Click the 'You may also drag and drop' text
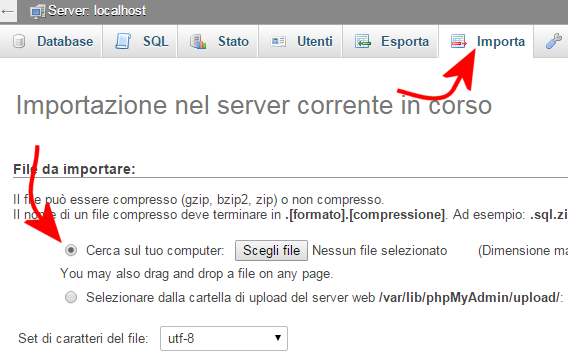Viewport: 568px width, 364px height. 196,273
